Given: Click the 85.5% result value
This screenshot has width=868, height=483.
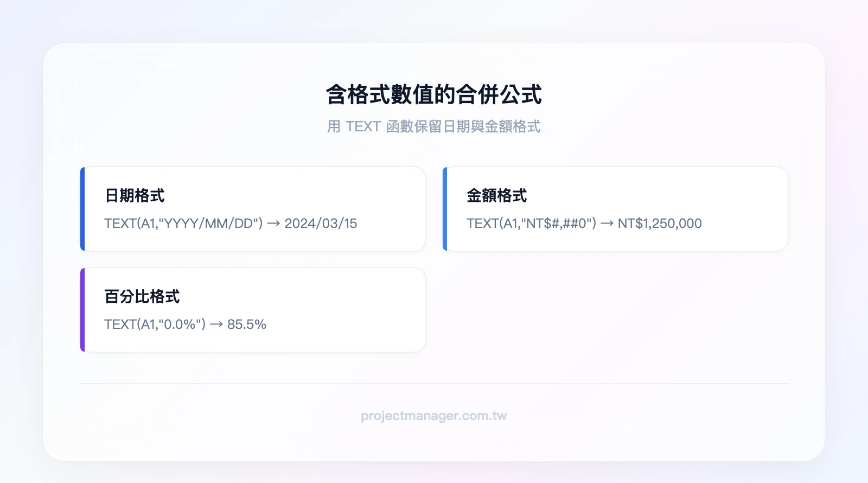Looking at the screenshot, I should click(247, 324).
